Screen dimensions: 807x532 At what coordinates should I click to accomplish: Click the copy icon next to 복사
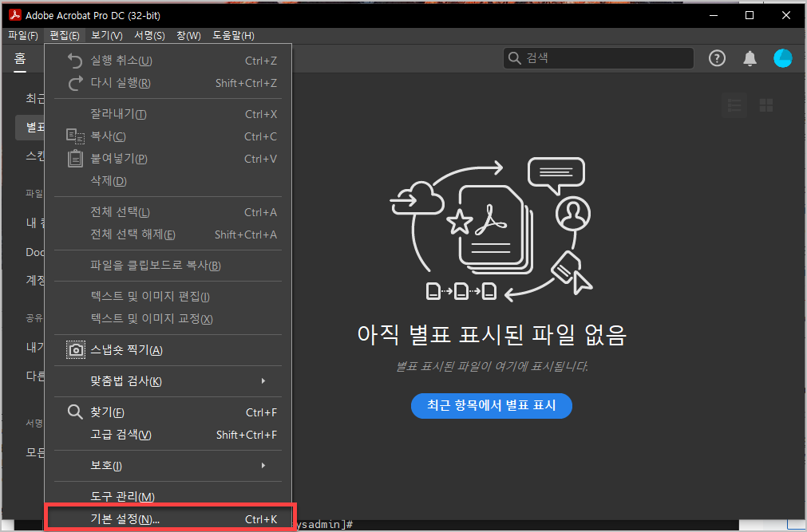coord(75,136)
